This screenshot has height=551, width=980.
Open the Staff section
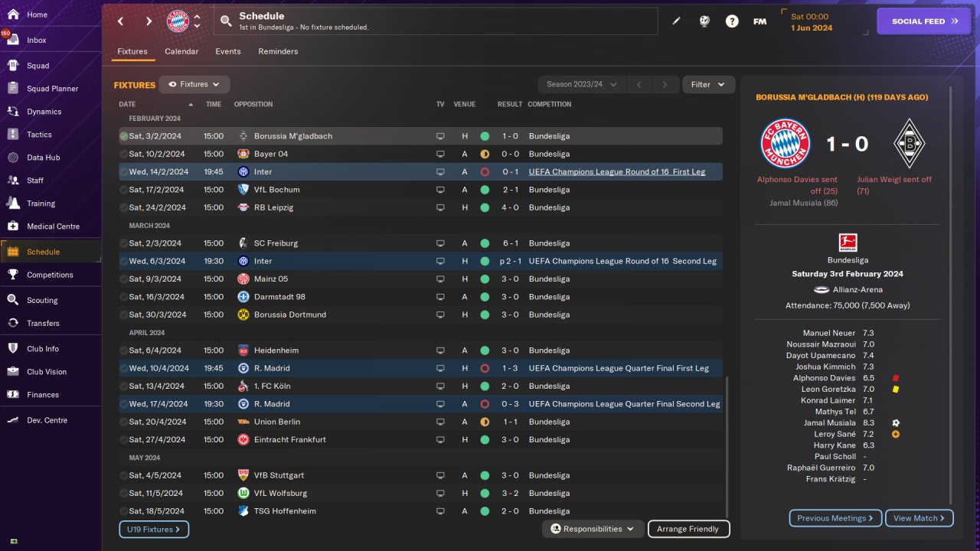tap(51, 181)
